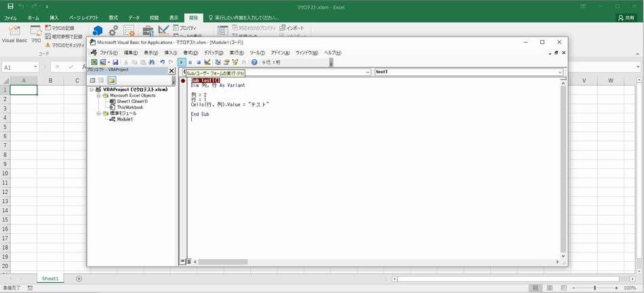644x293 pixels.
Task: Click the View Object icon in project pane
Action: [x=101, y=81]
